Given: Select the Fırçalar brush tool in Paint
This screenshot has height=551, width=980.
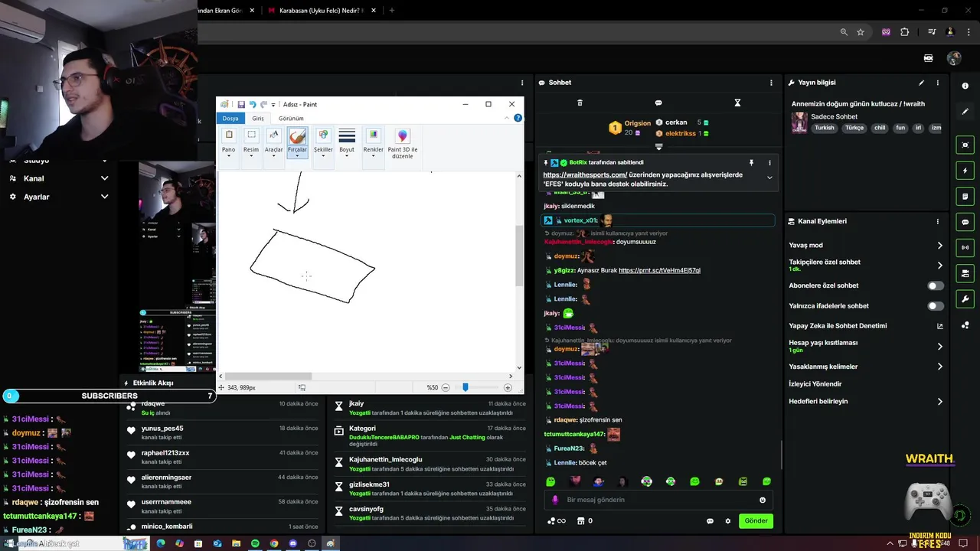Looking at the screenshot, I should click(x=297, y=141).
